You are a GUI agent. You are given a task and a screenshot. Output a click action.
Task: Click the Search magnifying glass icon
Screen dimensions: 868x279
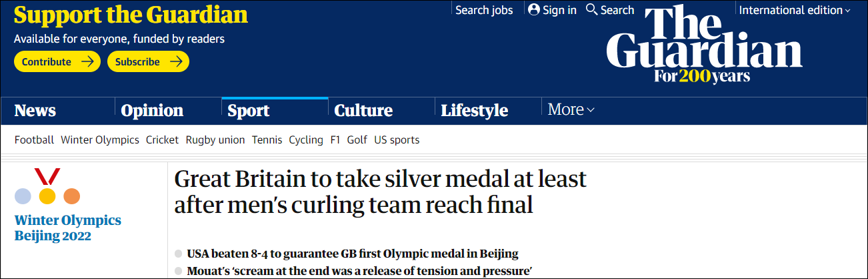pyautogui.click(x=591, y=10)
